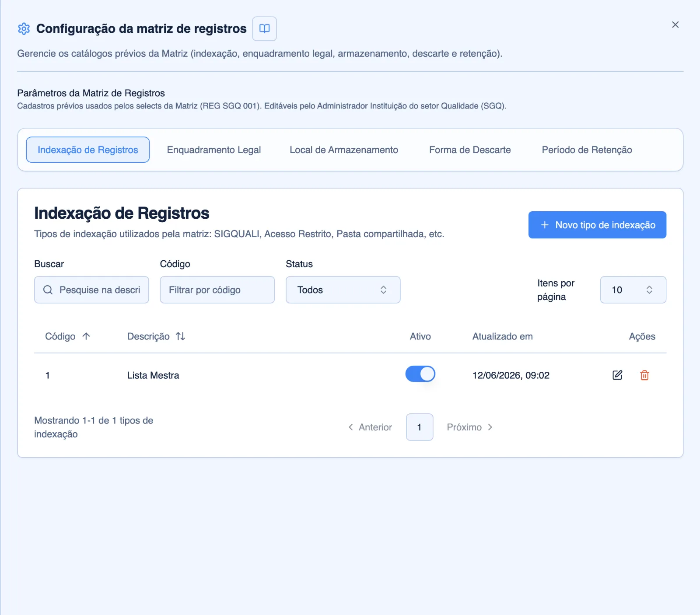
Task: Switch to Período de Retenção tab
Action: coord(587,150)
